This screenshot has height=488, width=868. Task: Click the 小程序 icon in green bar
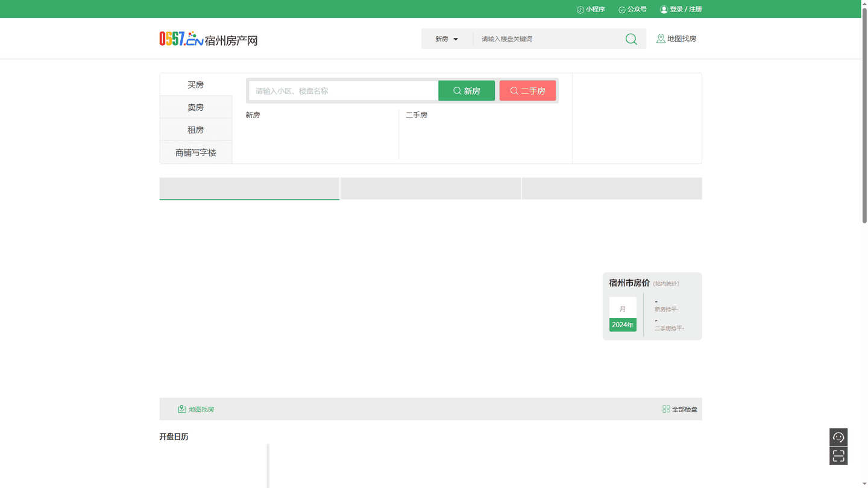[580, 10]
